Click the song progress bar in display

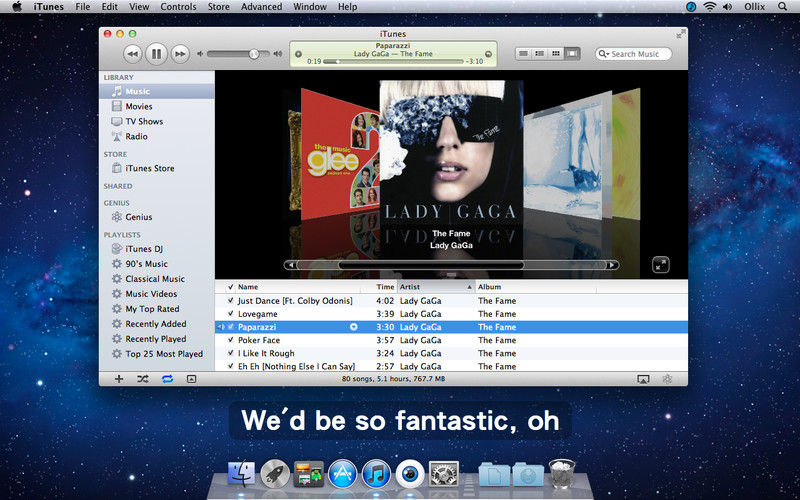[x=393, y=62]
